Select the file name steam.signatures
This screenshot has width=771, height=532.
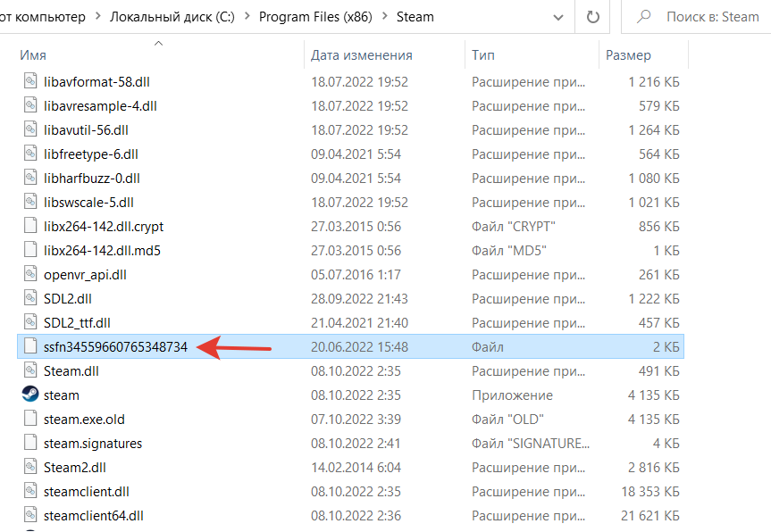click(92, 443)
